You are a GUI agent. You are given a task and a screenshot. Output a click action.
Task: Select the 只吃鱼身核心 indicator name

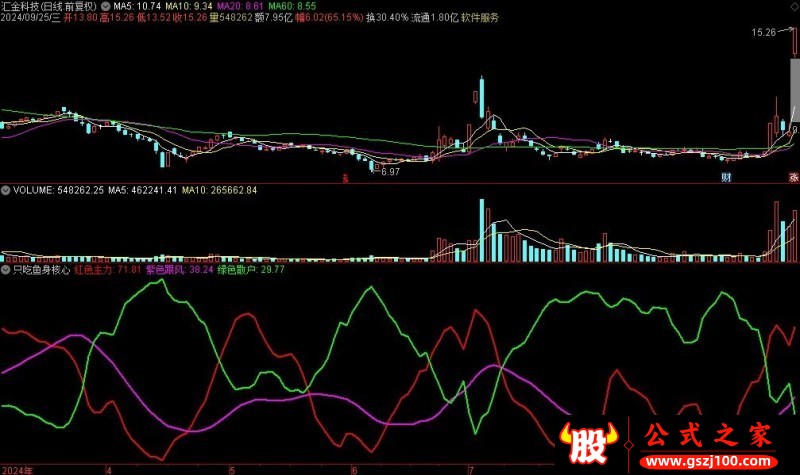click(41, 269)
